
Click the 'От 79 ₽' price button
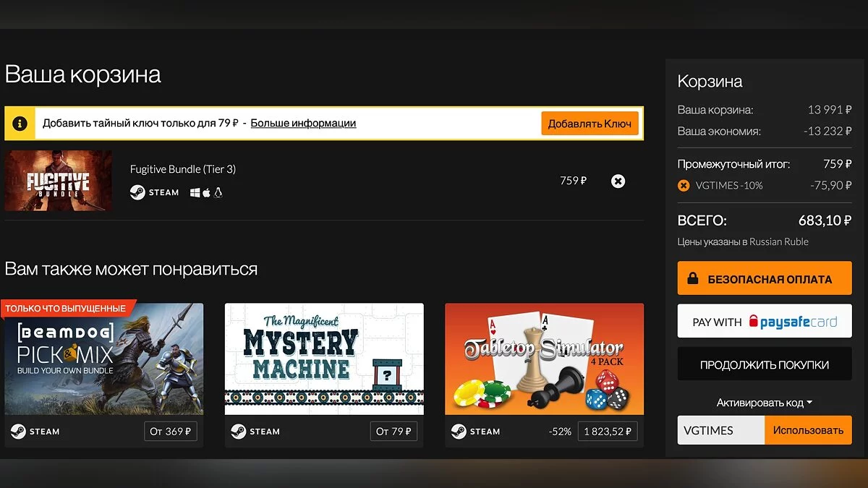[393, 432]
